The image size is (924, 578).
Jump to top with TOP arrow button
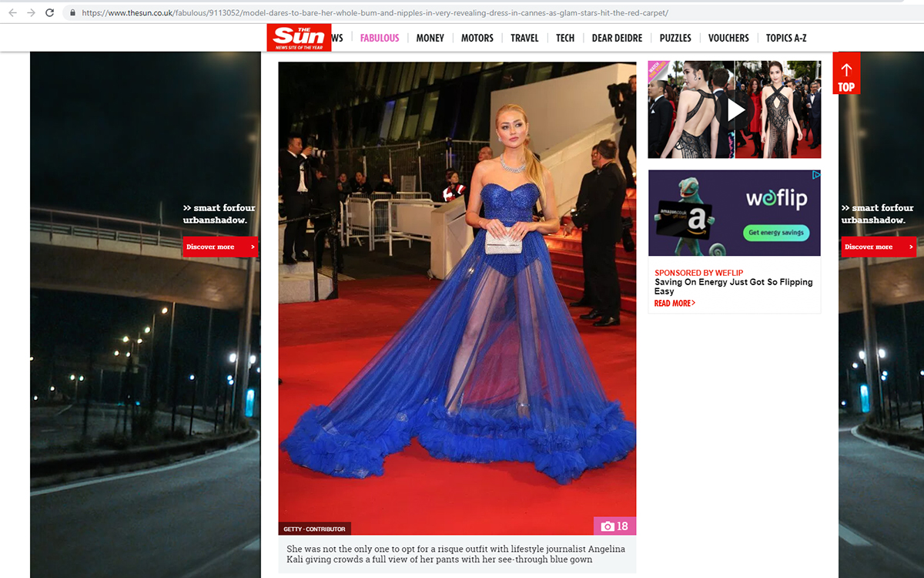coord(846,74)
